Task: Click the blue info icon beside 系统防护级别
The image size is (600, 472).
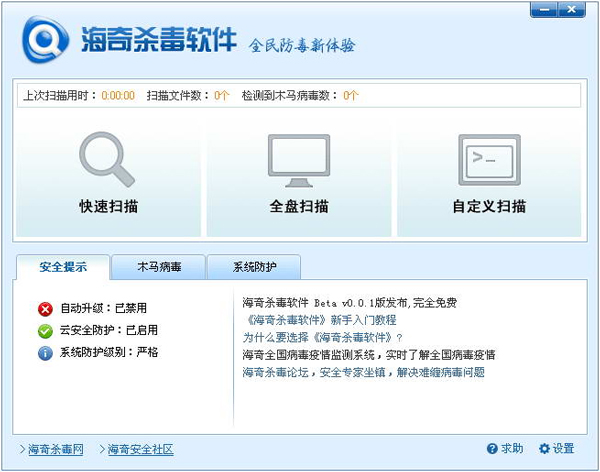Action: (45, 353)
